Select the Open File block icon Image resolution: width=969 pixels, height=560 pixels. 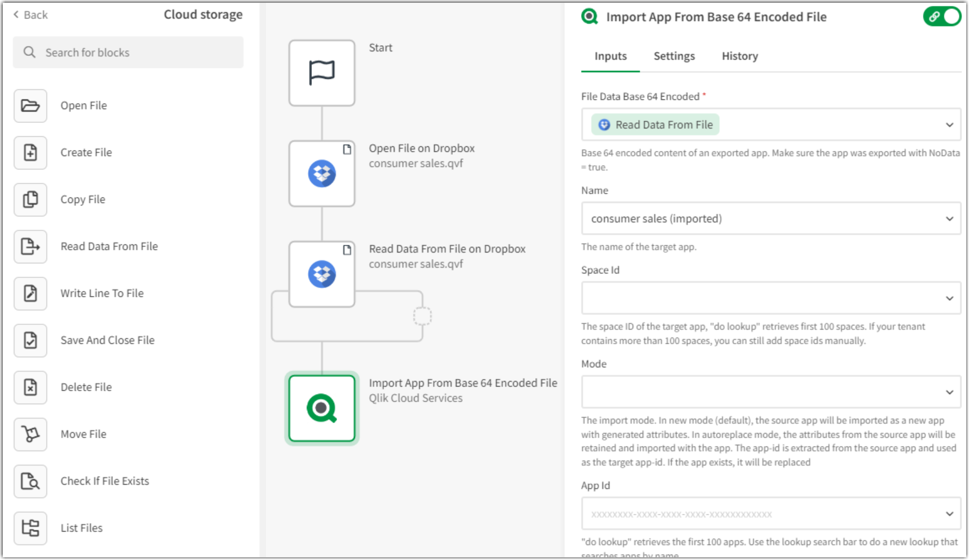pyautogui.click(x=30, y=106)
